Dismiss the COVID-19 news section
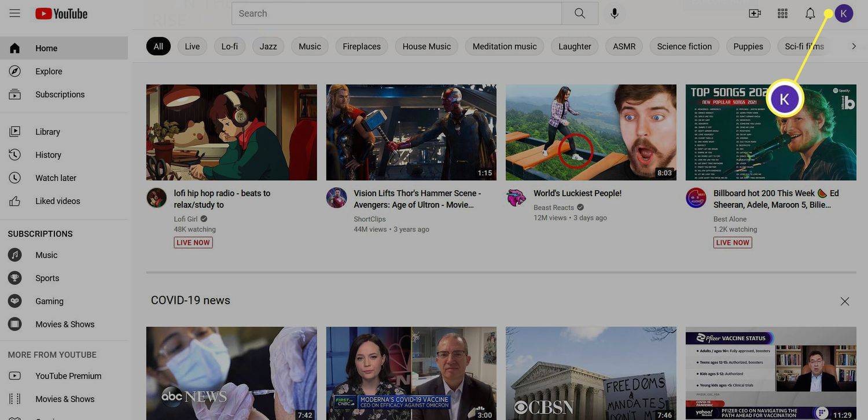Image resolution: width=868 pixels, height=420 pixels. click(845, 301)
